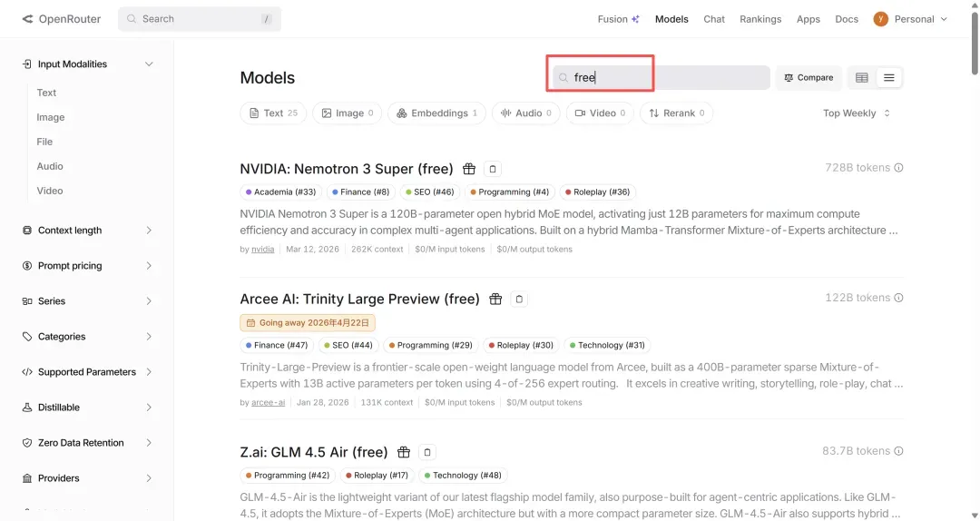Switch to the list view
The height and width of the screenshot is (521, 980).
coord(888,77)
